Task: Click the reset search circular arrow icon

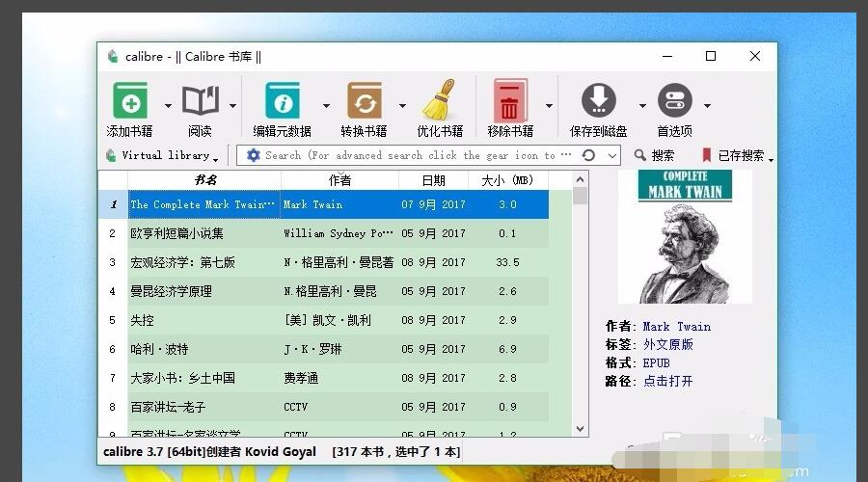Action: point(588,155)
